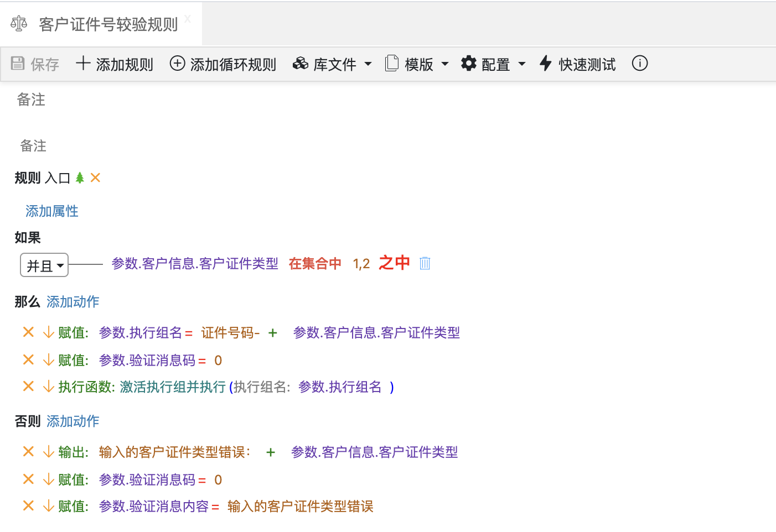Expand the 库文件 dropdown menu
The height and width of the screenshot is (532, 776).
tap(332, 64)
